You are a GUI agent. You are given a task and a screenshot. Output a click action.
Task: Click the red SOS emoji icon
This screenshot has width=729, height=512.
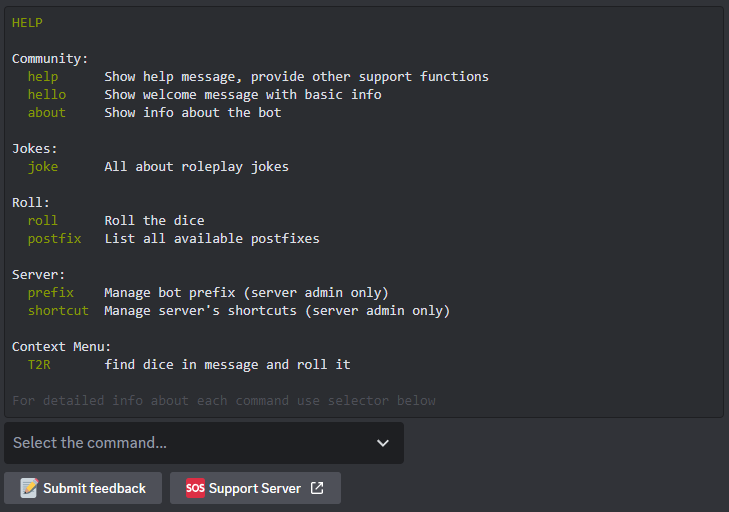[195, 488]
